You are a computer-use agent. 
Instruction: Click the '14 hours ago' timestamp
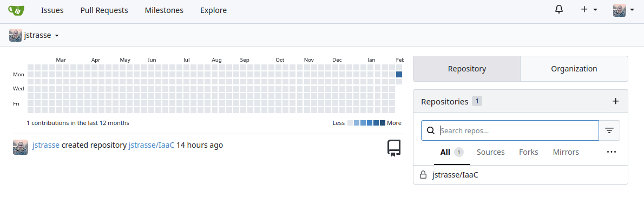coord(200,145)
